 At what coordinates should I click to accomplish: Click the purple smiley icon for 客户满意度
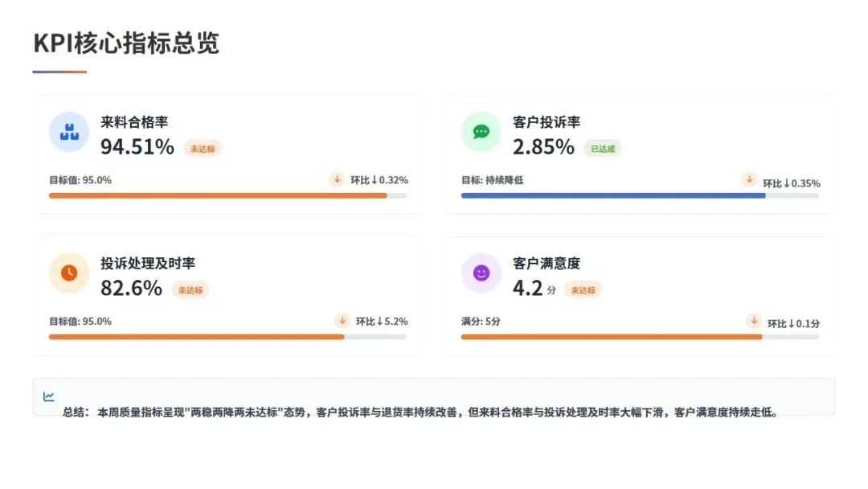click(x=481, y=273)
